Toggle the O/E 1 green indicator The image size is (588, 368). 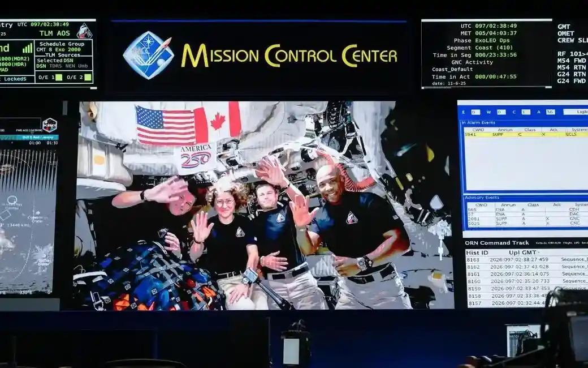click(59, 78)
